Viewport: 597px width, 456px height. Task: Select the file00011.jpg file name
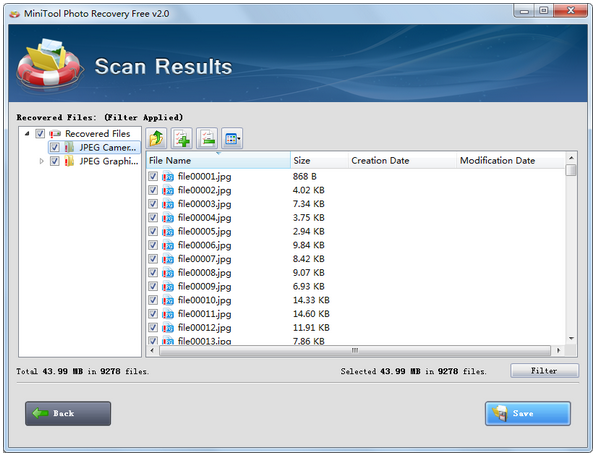point(204,314)
